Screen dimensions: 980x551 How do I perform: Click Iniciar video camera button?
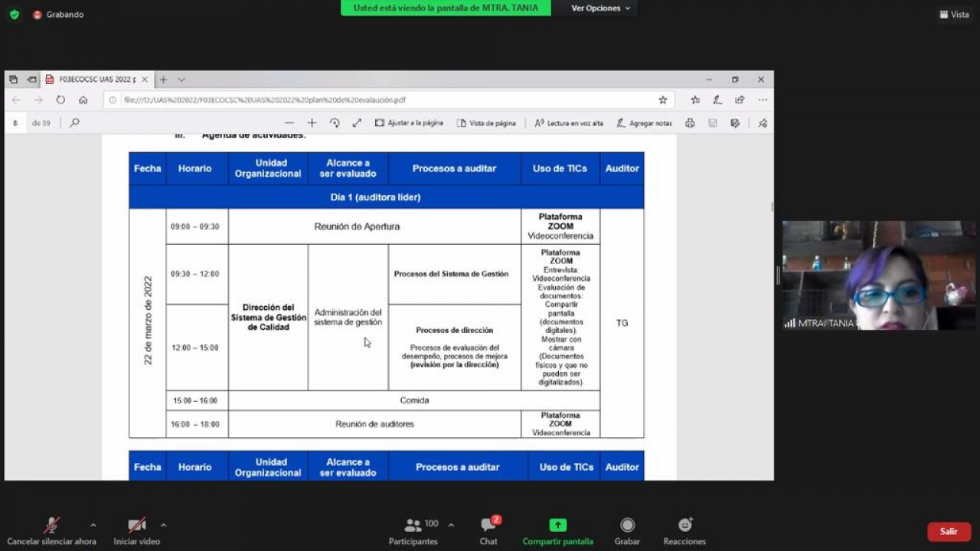tap(137, 532)
